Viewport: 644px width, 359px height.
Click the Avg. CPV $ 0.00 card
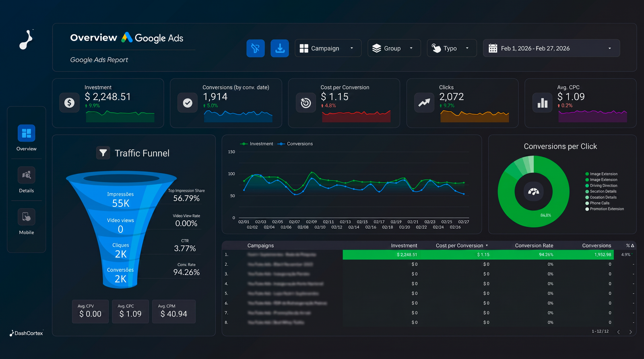pos(91,312)
